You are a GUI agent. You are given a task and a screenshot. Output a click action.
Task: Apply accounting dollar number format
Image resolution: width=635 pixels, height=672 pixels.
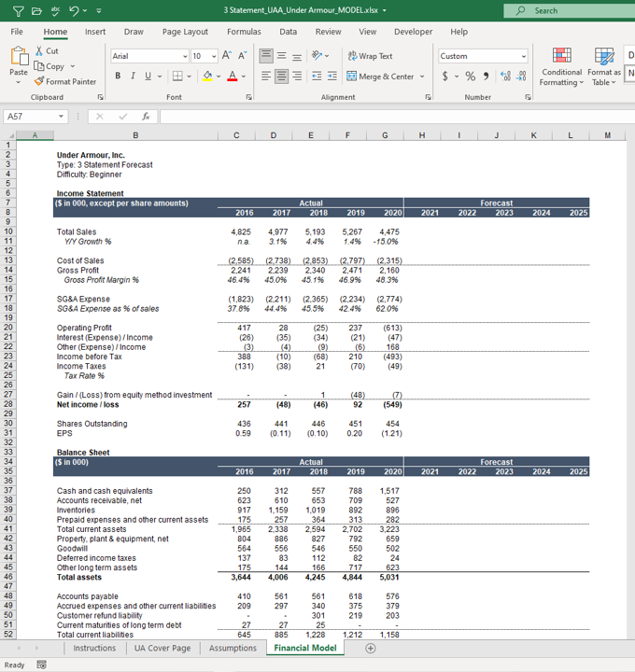(x=445, y=77)
